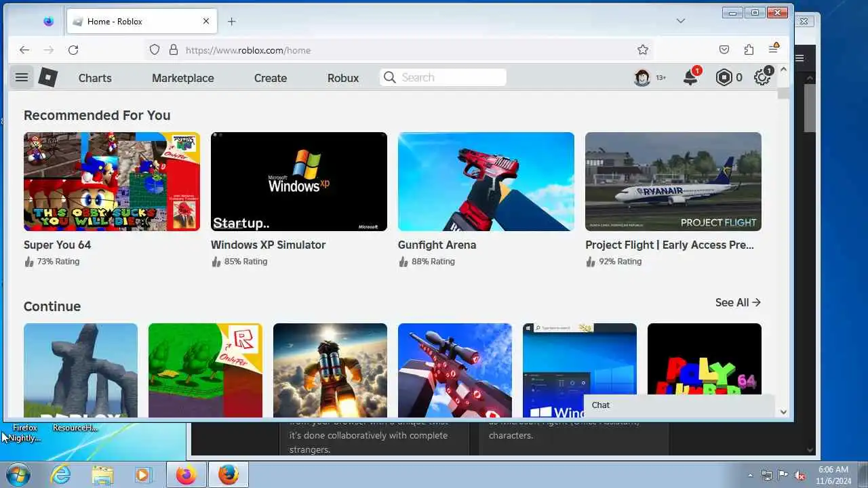Viewport: 868px width, 488px height.
Task: Click the volume muted tray icon
Action: [800, 475]
